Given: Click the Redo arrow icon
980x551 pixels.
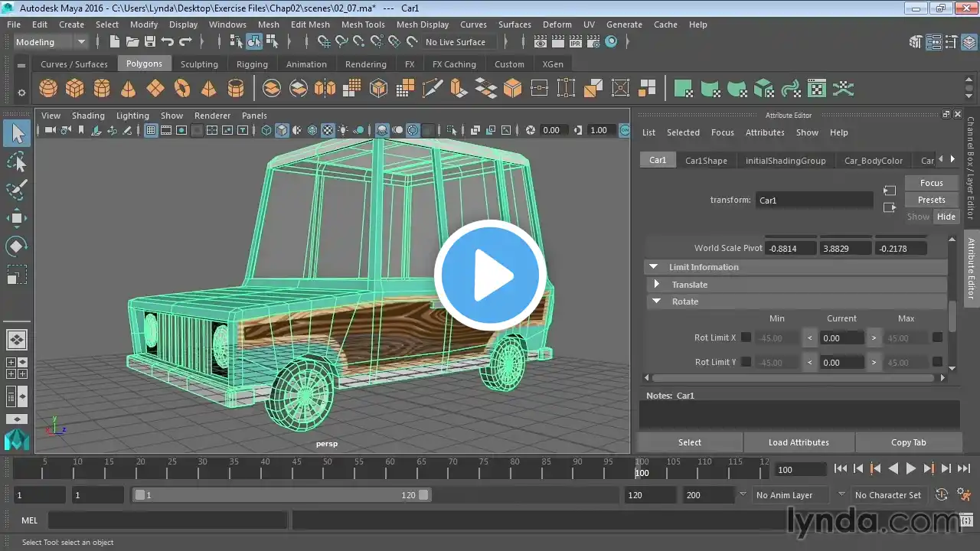Looking at the screenshot, I should 185,42.
